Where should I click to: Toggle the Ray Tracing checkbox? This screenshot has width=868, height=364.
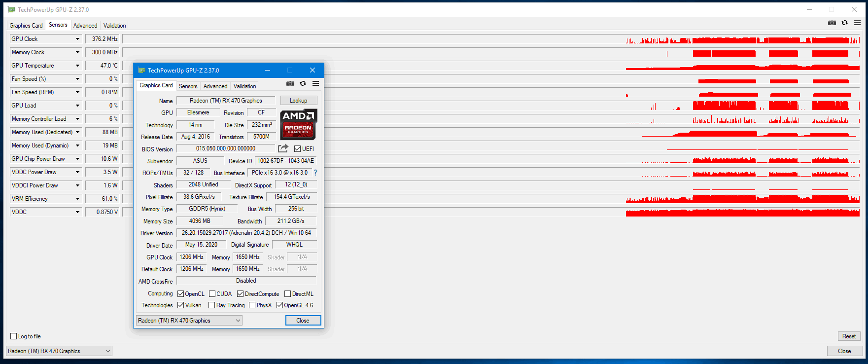click(x=211, y=305)
